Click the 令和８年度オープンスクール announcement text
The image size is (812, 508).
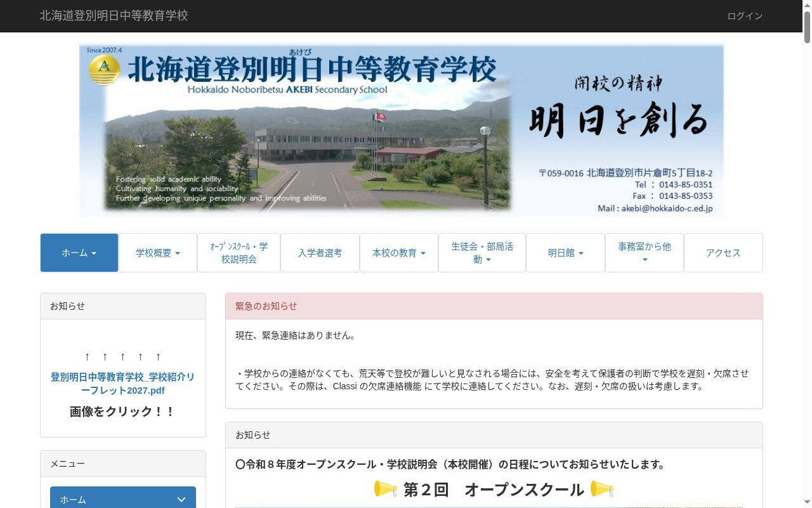[x=451, y=465]
